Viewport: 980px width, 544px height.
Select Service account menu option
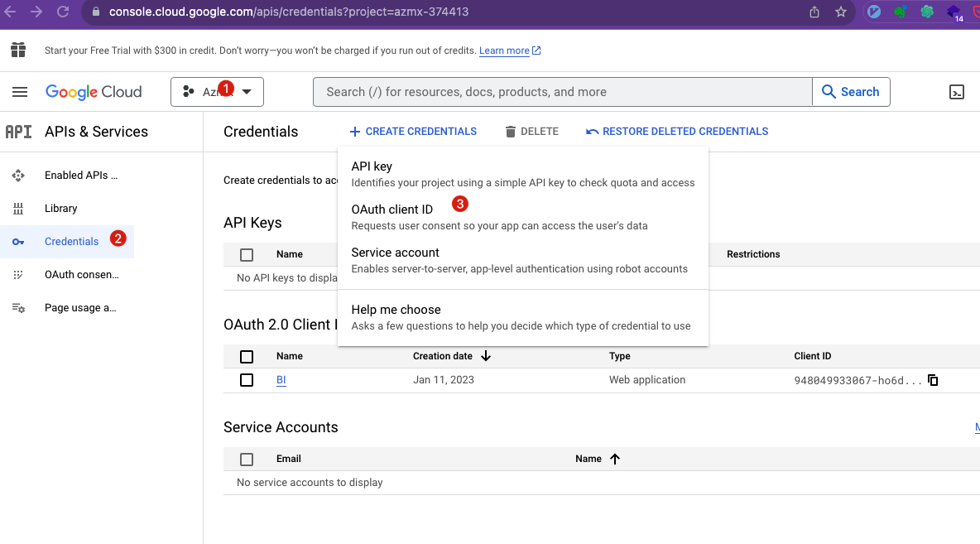point(396,253)
